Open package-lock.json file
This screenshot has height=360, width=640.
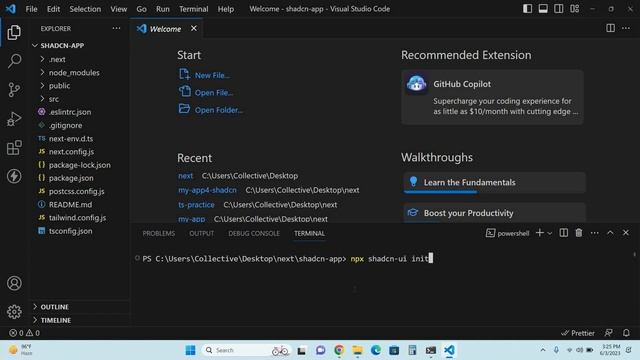point(80,165)
